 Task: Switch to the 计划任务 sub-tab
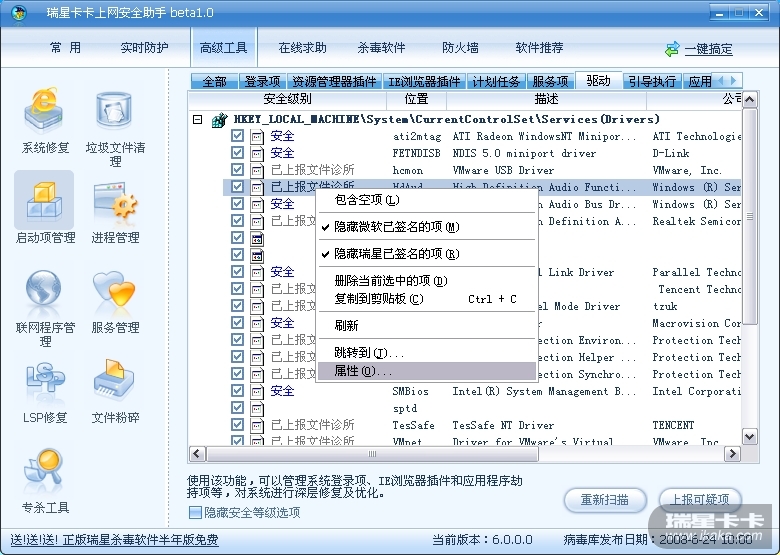[x=496, y=82]
